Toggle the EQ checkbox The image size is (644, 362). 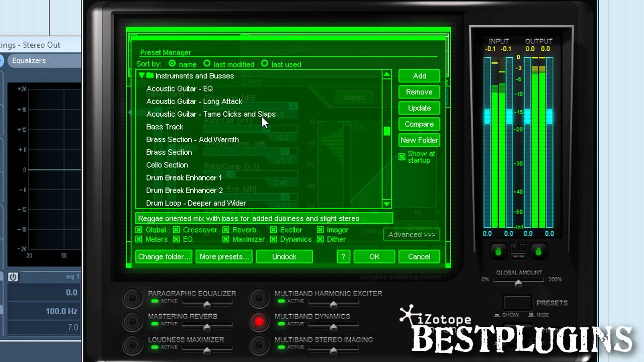pos(176,239)
